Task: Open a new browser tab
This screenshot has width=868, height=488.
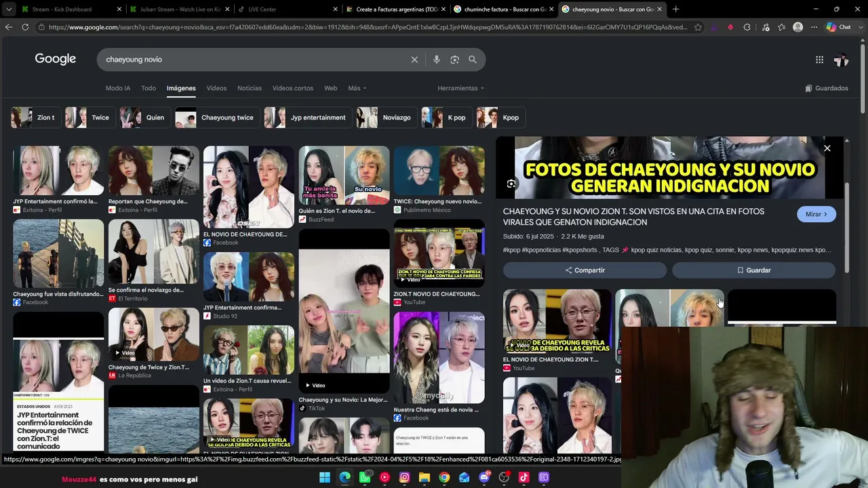Action: tap(675, 9)
